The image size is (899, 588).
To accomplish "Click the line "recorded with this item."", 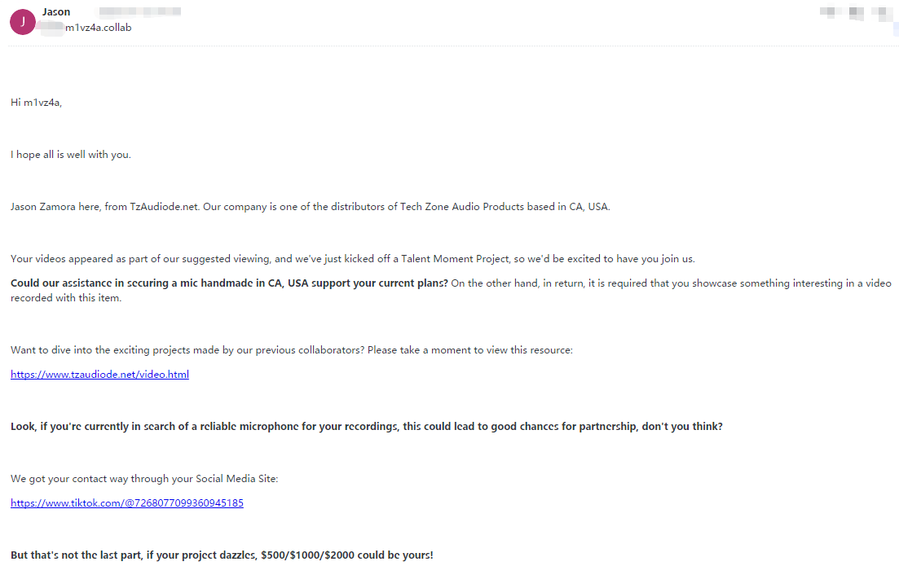I will click(64, 298).
